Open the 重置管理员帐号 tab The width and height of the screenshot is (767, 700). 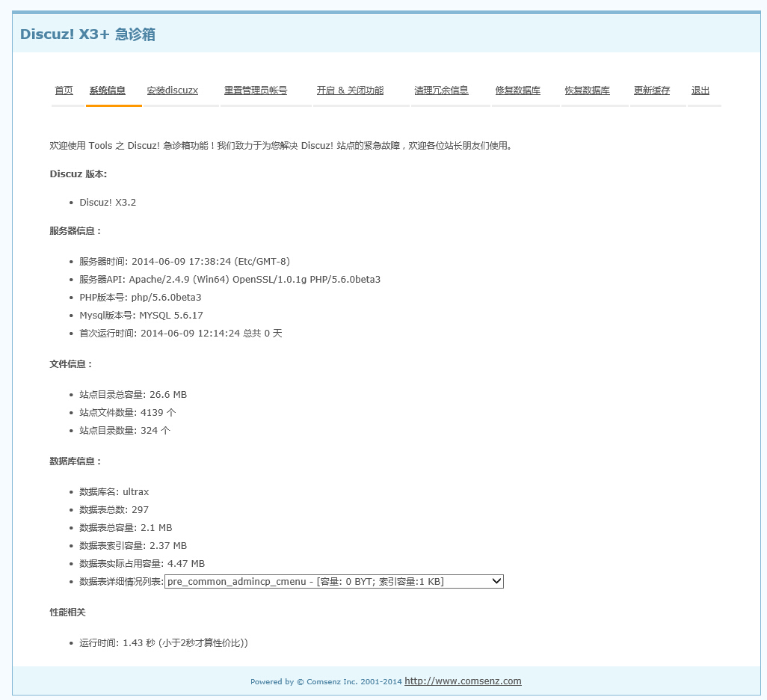[x=256, y=90]
